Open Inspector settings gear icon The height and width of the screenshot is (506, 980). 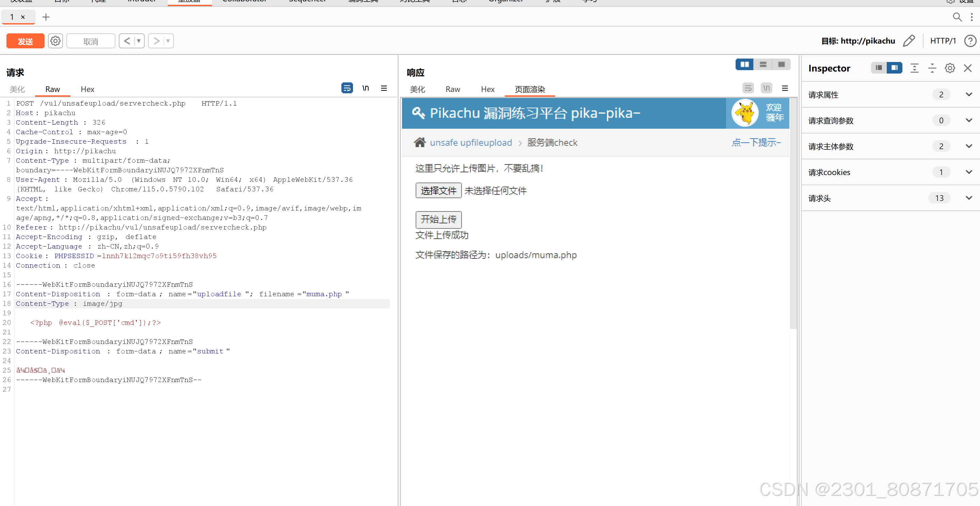tap(950, 68)
